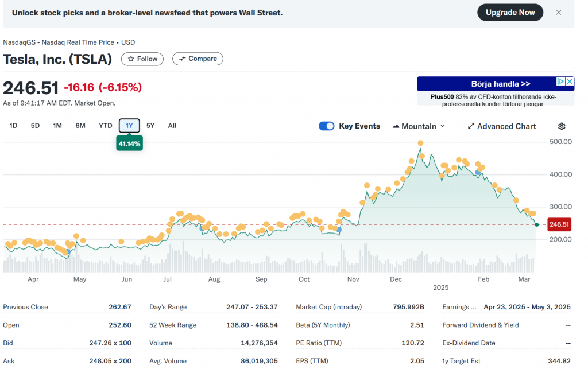Click the star Follow button

[x=142, y=59]
